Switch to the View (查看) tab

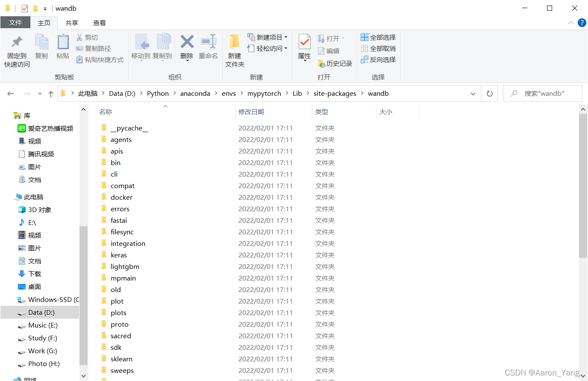coord(100,23)
